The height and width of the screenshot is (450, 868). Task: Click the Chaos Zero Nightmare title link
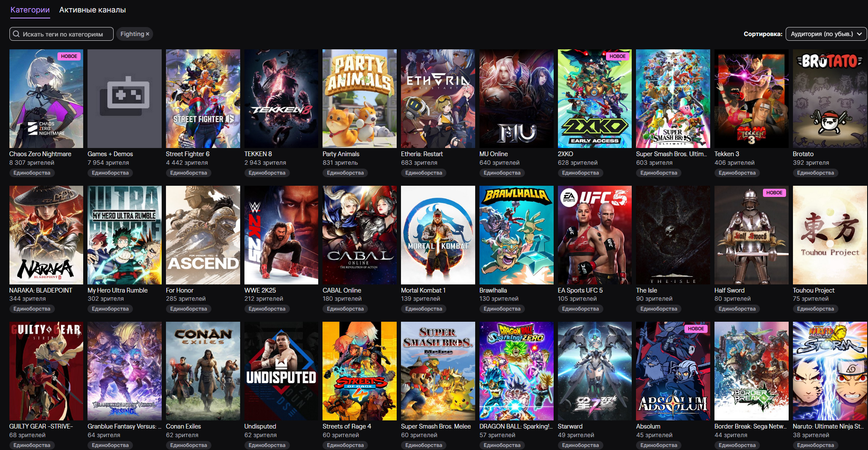click(x=40, y=154)
